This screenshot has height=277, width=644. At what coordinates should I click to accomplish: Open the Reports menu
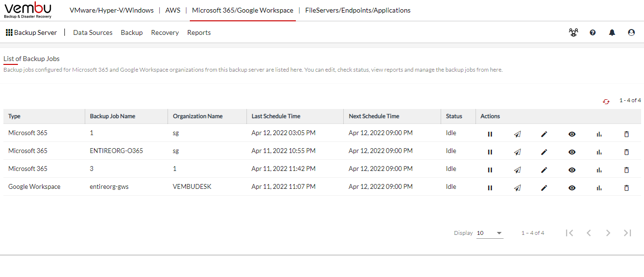[199, 32]
